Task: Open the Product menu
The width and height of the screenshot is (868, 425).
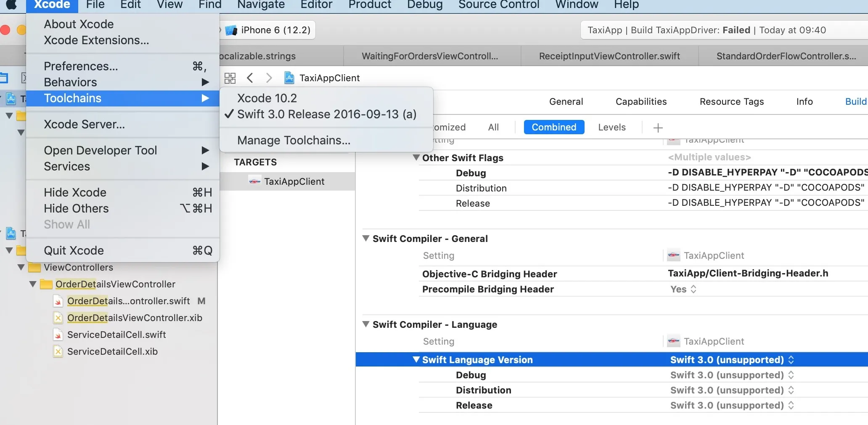Action: [x=370, y=5]
